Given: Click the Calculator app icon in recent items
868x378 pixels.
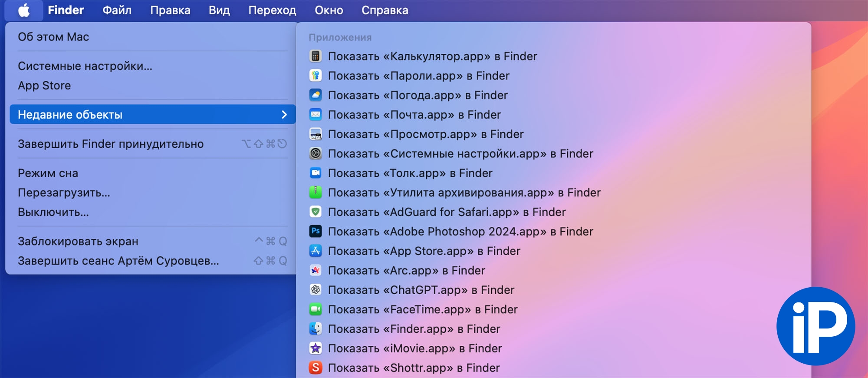Looking at the screenshot, I should (316, 56).
